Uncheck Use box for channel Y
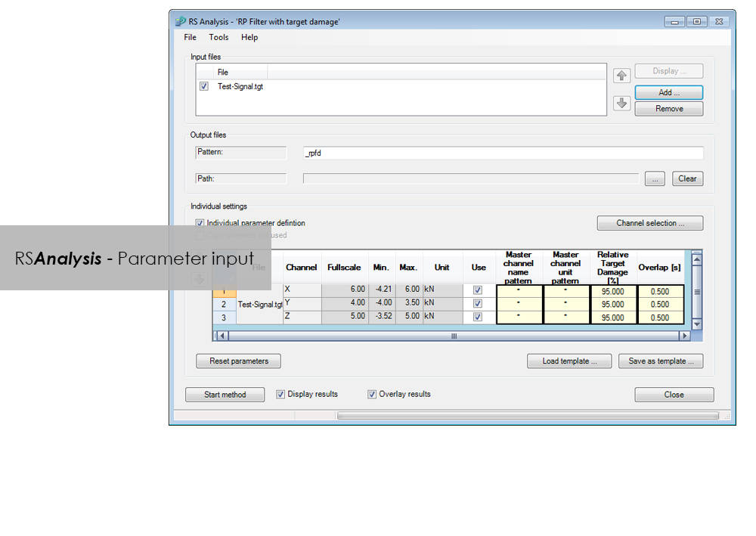 [478, 304]
